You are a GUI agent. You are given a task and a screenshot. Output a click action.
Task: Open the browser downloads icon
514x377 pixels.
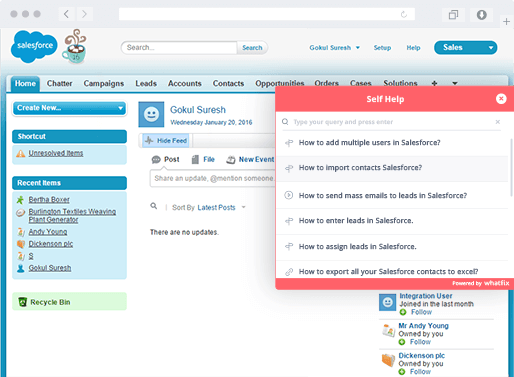pos(481,15)
